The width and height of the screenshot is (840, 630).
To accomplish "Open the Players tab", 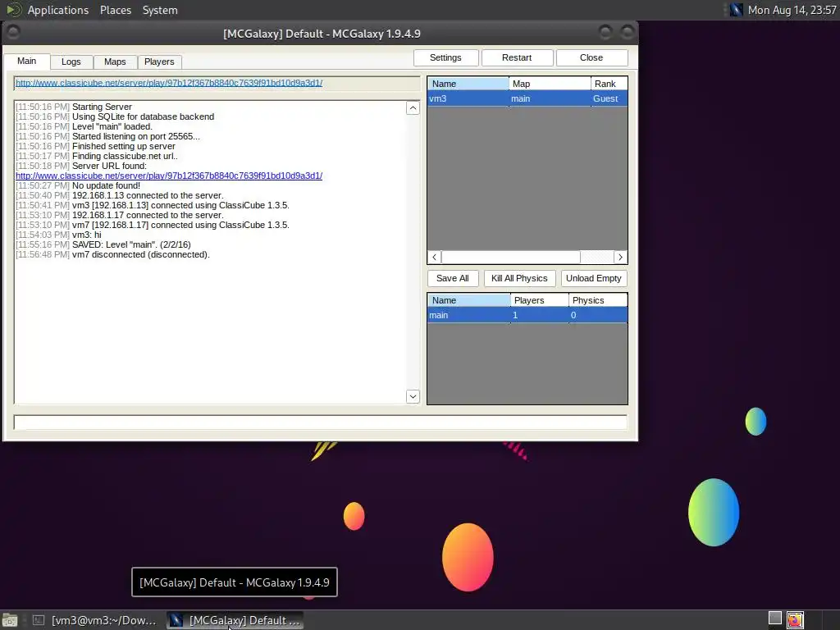I will coord(159,62).
